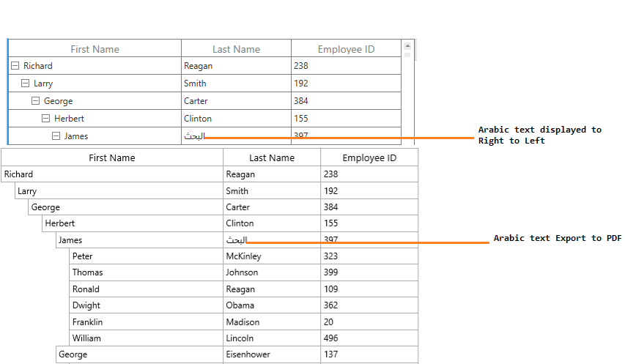The image size is (625, 364).
Task: Click employee ID 362
Action: (369, 305)
